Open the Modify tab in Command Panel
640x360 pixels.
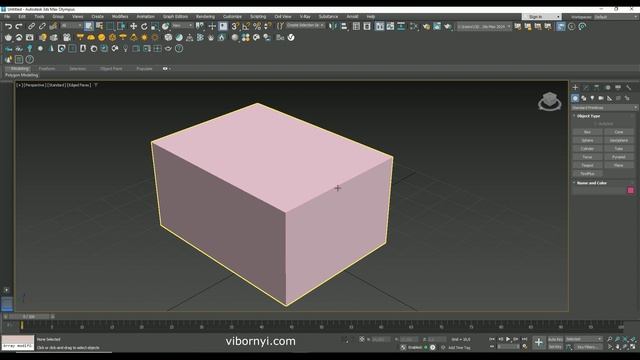point(586,87)
